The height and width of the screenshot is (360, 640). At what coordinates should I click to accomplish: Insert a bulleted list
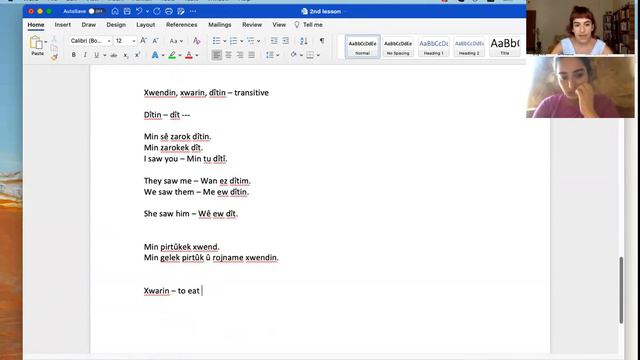(x=216, y=41)
